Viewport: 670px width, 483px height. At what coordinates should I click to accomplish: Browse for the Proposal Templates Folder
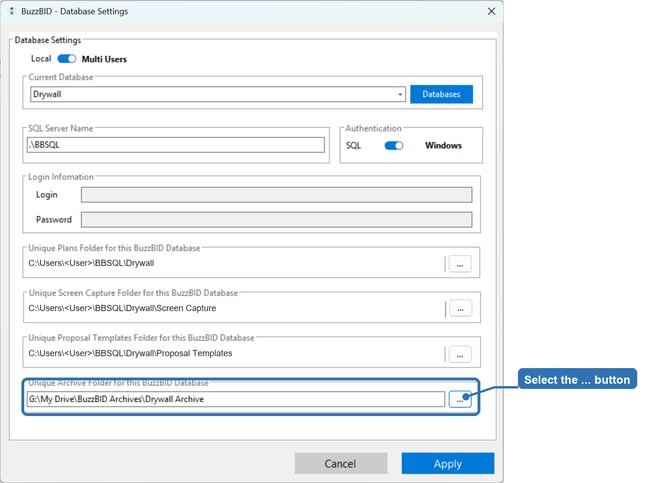click(460, 354)
